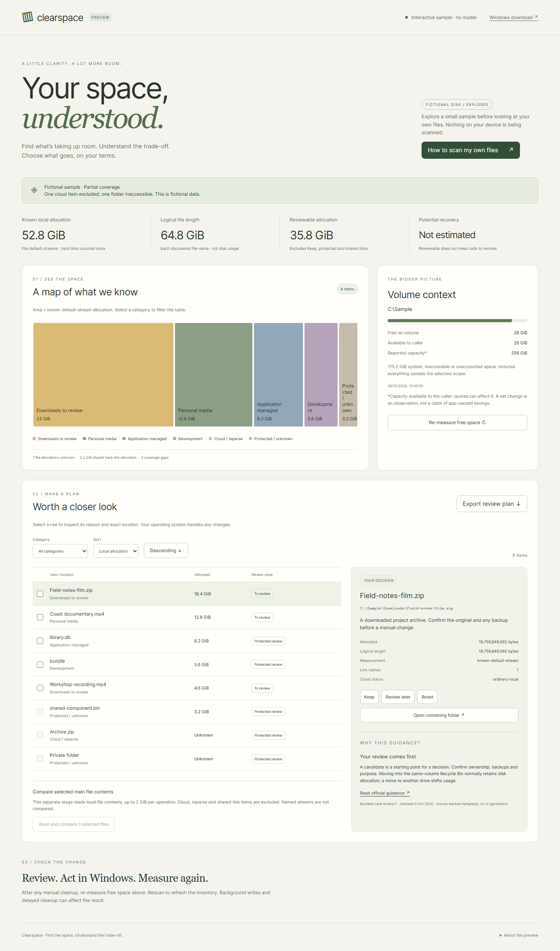Image resolution: width=560 pixels, height=951 pixels.
Task: Select the Private folder row name
Action: coord(65,755)
